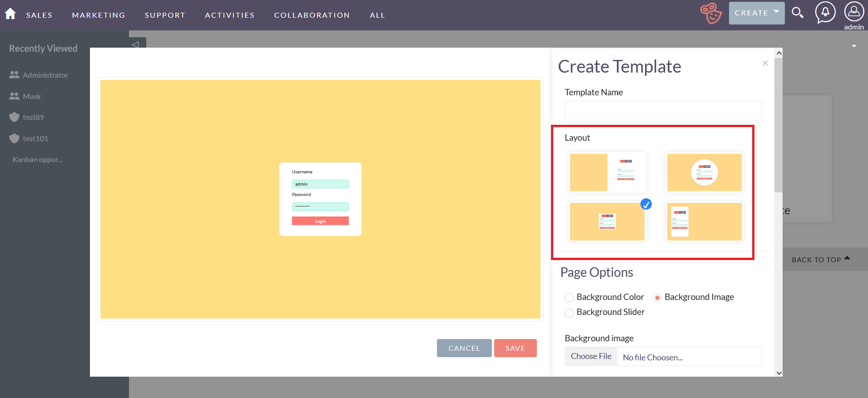
Task: Open the COLLABORATION menu
Action: [312, 15]
